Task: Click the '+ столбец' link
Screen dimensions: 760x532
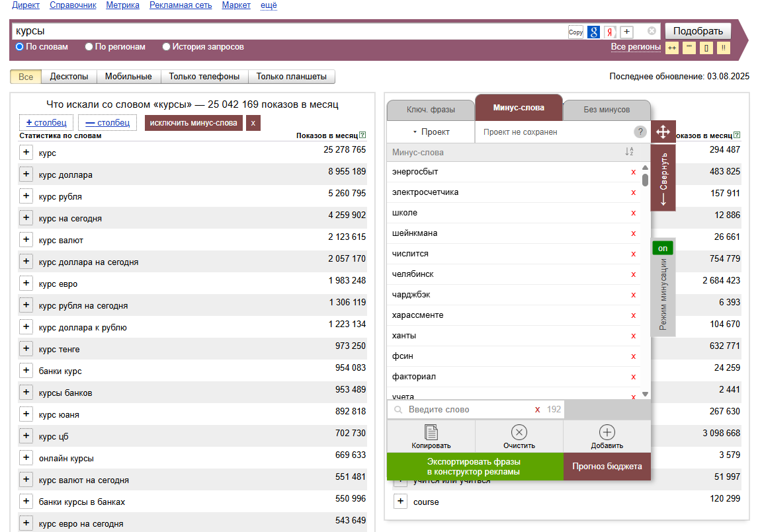Action: pos(46,123)
